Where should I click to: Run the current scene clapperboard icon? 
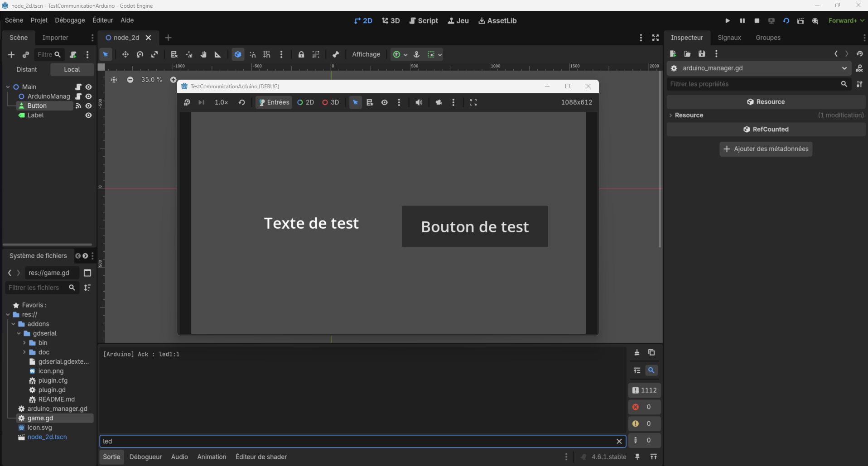tap(800, 20)
